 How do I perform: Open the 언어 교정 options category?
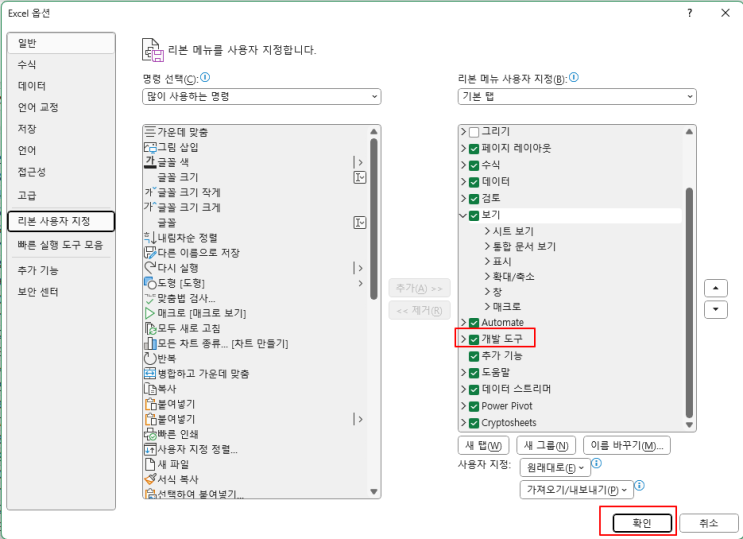61,108
